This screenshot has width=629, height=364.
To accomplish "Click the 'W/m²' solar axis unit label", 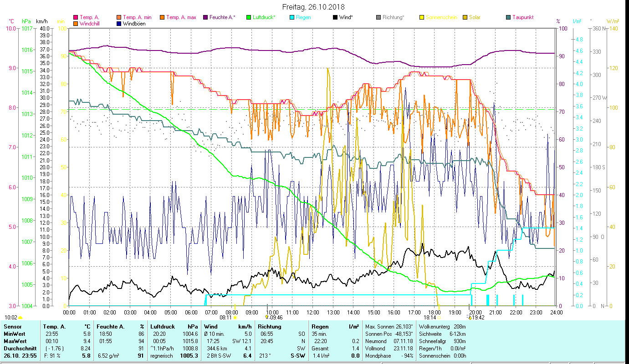I will point(613,21).
